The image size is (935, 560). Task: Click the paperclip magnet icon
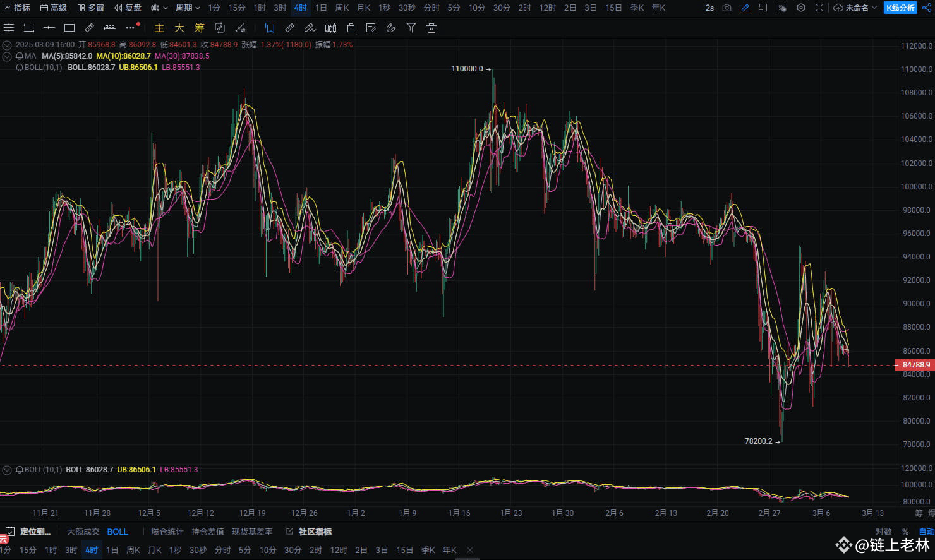(391, 28)
